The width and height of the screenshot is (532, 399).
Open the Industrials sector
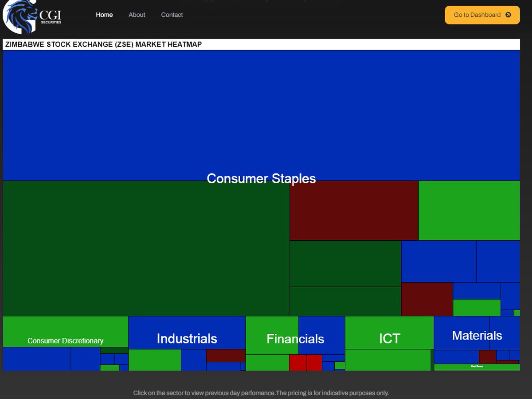pos(186,338)
